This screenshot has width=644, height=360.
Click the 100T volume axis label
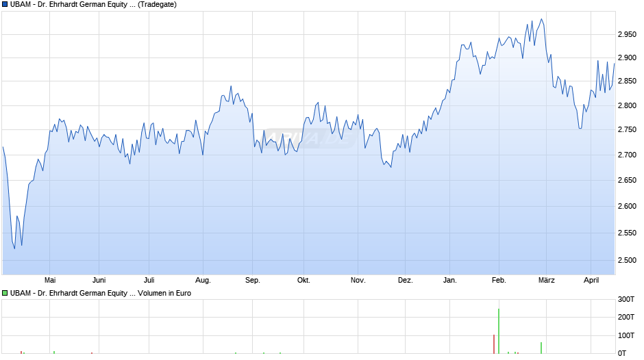(626, 335)
